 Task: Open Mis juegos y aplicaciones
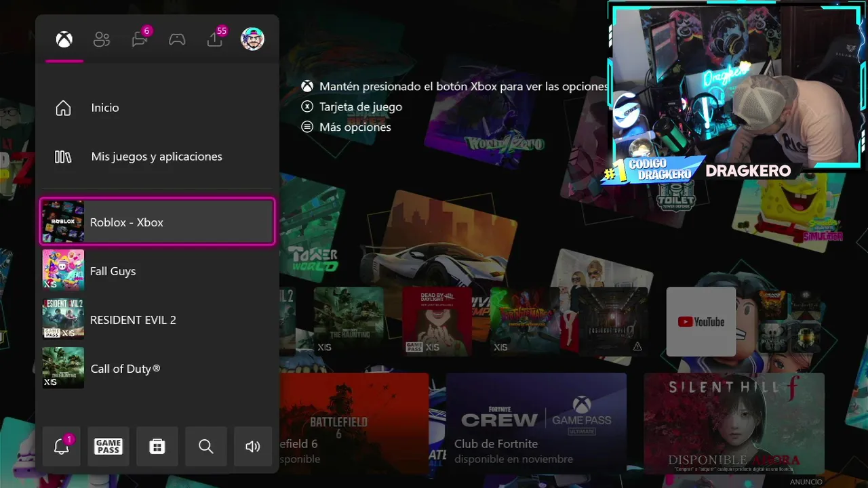click(157, 157)
